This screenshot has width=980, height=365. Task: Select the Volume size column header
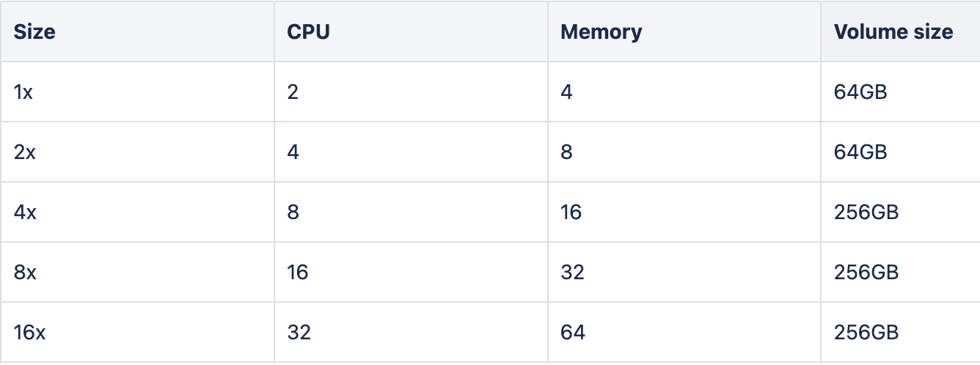pyautogui.click(x=893, y=32)
